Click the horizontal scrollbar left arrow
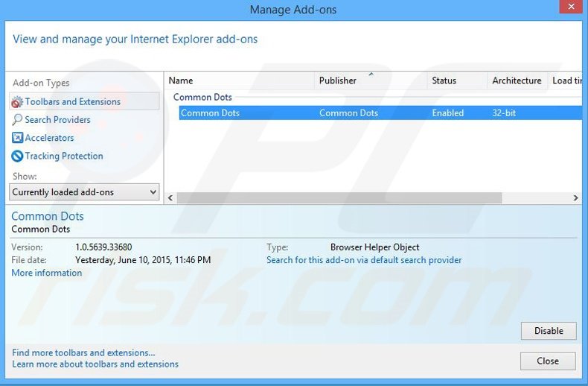The width and height of the screenshot is (588, 386). pyautogui.click(x=170, y=198)
